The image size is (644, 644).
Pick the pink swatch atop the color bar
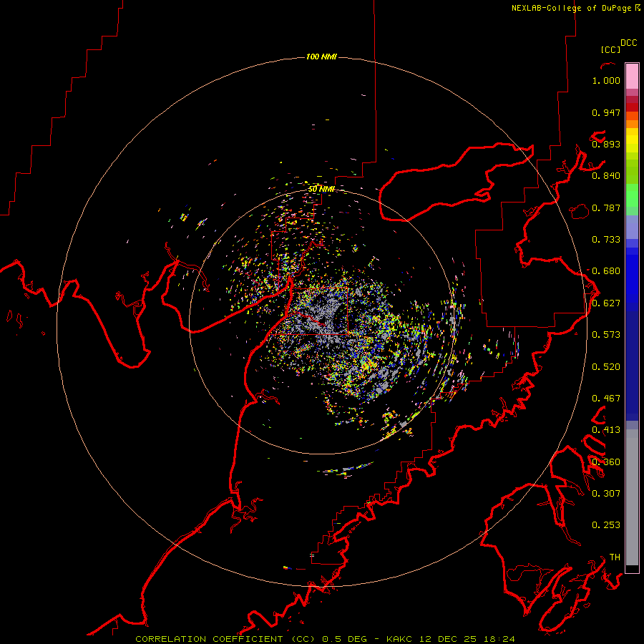click(x=632, y=77)
